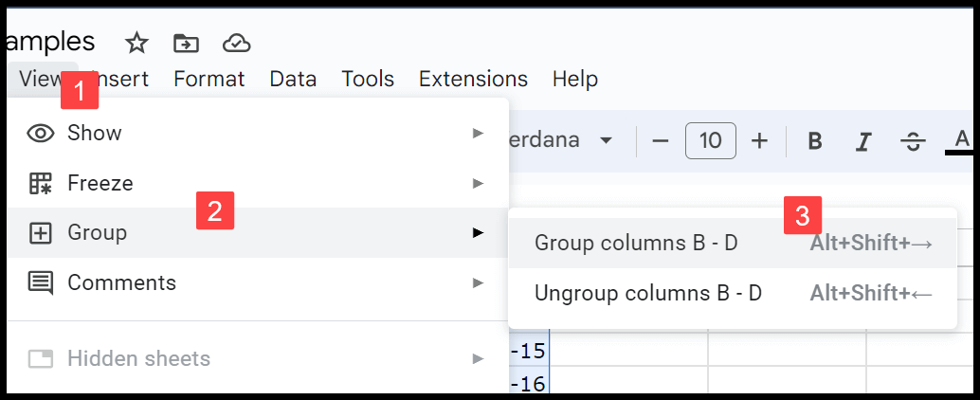The image size is (980, 400).
Task: Choose Ungroup columns B - D
Action: 733,293
